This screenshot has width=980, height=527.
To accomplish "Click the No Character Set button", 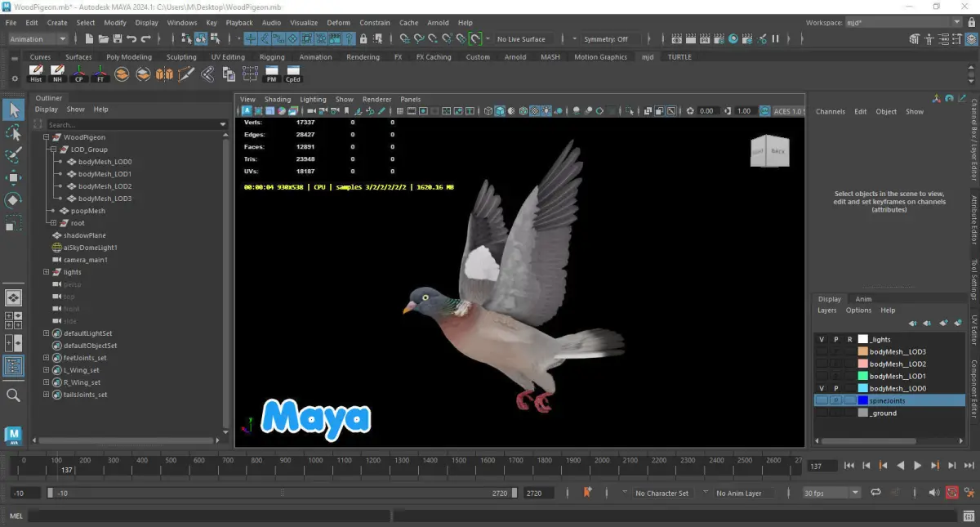I will 661,493.
